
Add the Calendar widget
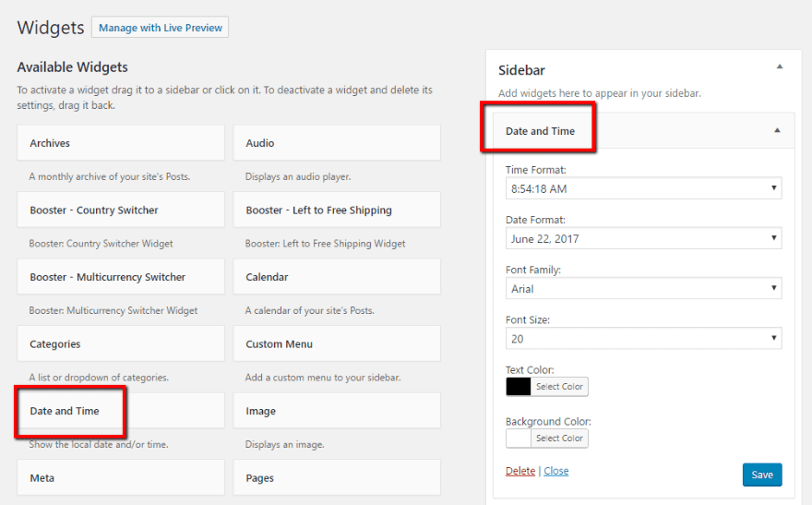[336, 277]
